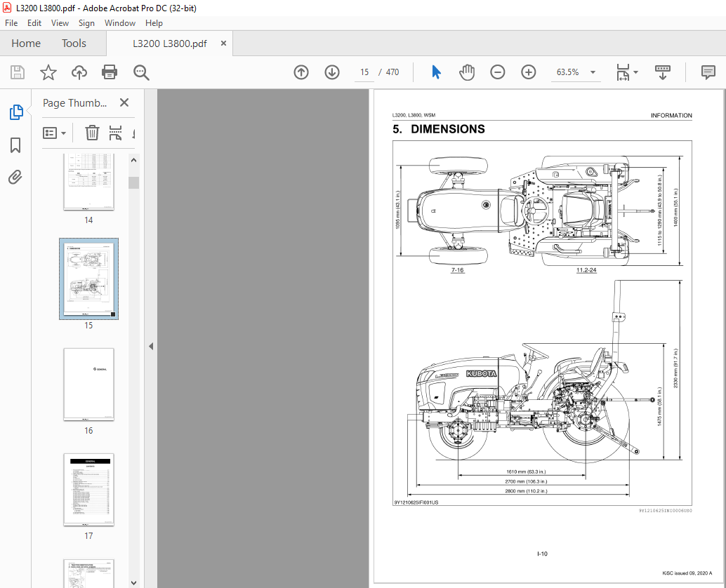The height and width of the screenshot is (588, 726).
Task: Activate the hand pan tool
Action: (x=467, y=72)
